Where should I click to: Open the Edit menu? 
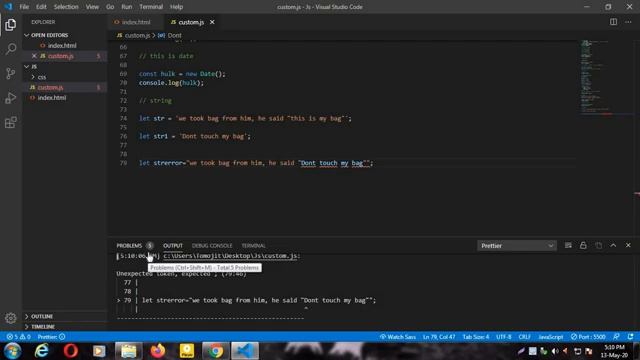[41, 7]
